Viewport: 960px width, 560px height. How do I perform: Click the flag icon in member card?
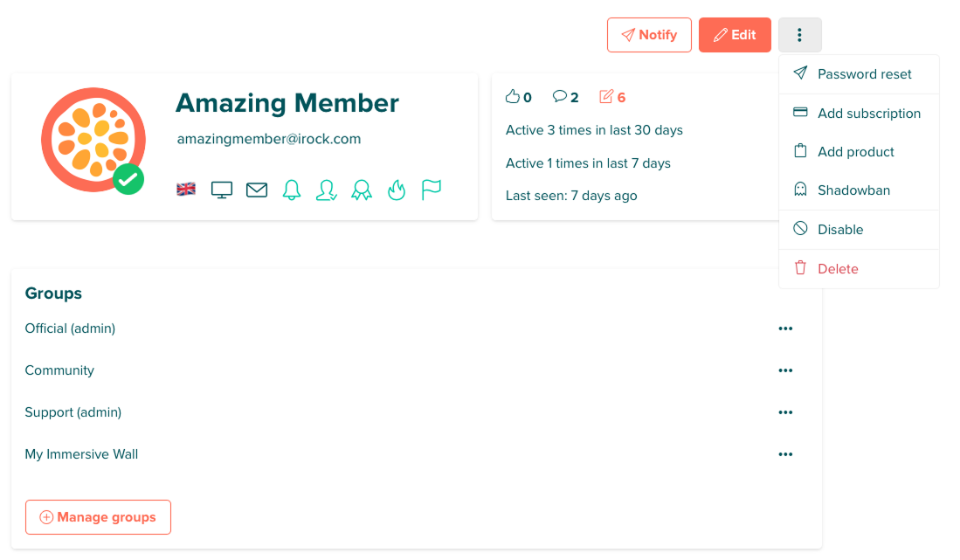[x=431, y=189]
